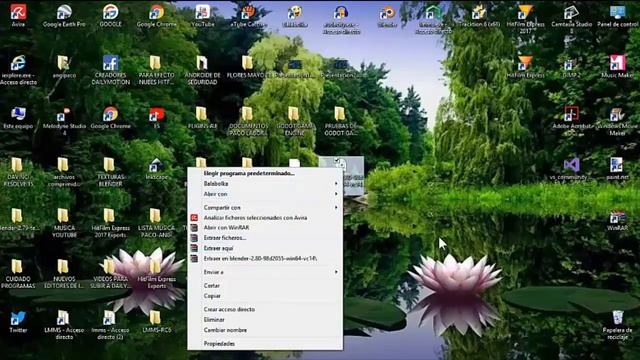640x360 pixels.
Task: Select the DAVINCI RESOLVE 15 folder
Action: [x=18, y=172]
